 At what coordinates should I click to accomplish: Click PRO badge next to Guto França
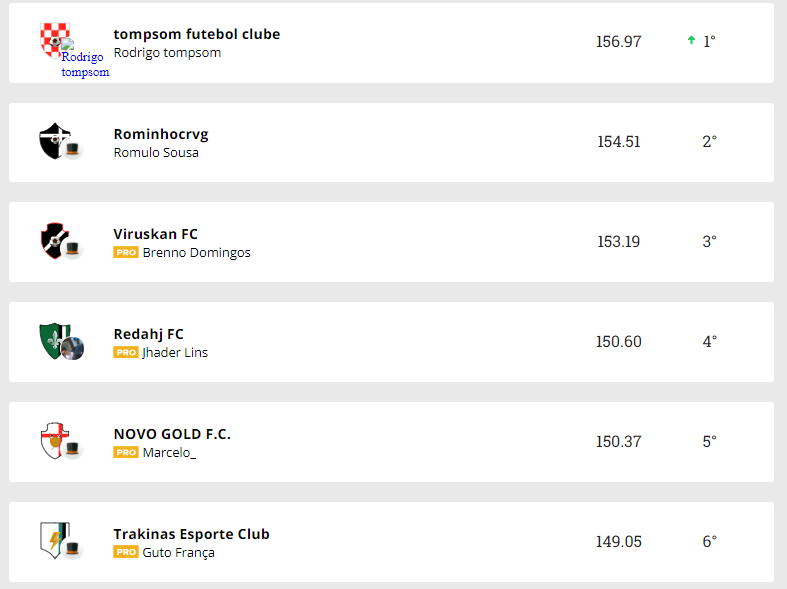tap(125, 553)
